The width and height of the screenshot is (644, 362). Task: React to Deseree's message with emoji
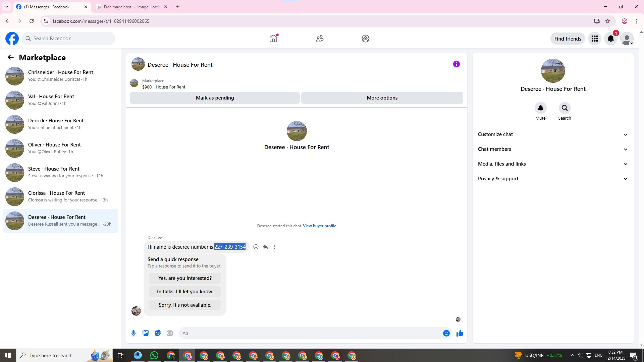256,247
